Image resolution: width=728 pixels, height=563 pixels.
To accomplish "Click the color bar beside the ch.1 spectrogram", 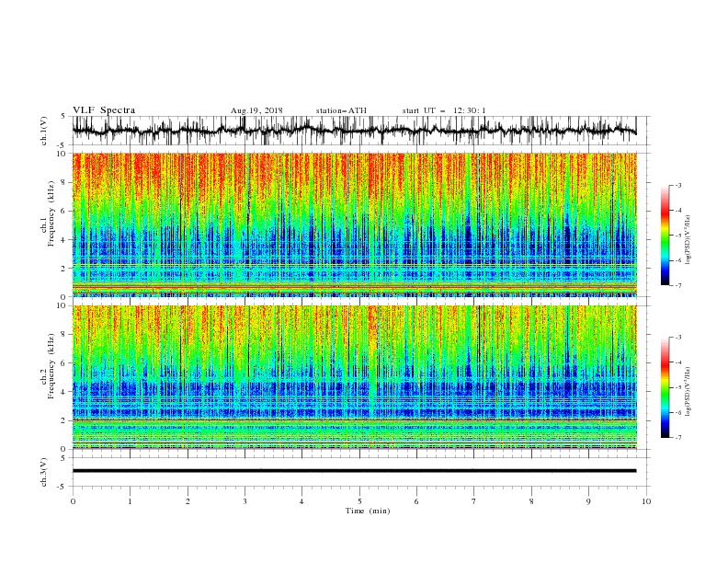I will pos(665,235).
